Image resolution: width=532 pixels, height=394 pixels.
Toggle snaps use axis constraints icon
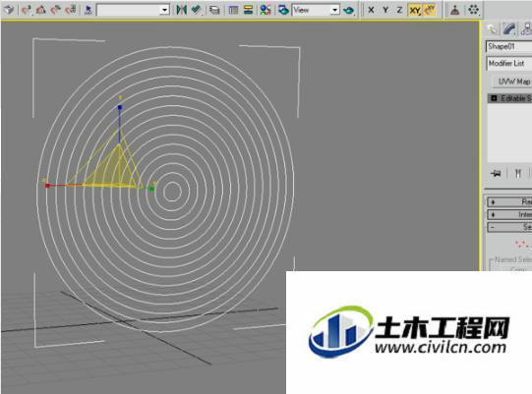click(x=430, y=10)
